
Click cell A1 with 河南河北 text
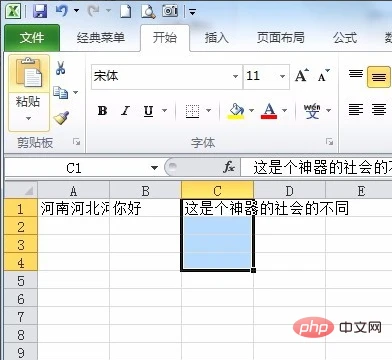[x=74, y=209]
